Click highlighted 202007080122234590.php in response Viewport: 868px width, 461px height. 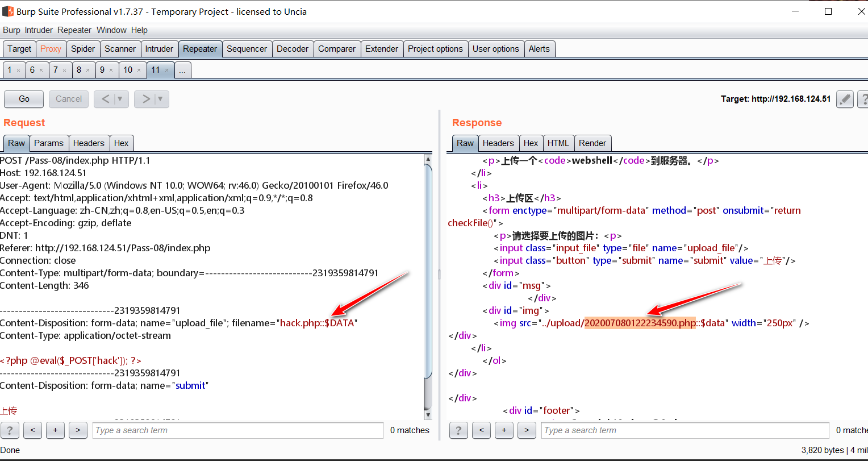[x=640, y=323]
